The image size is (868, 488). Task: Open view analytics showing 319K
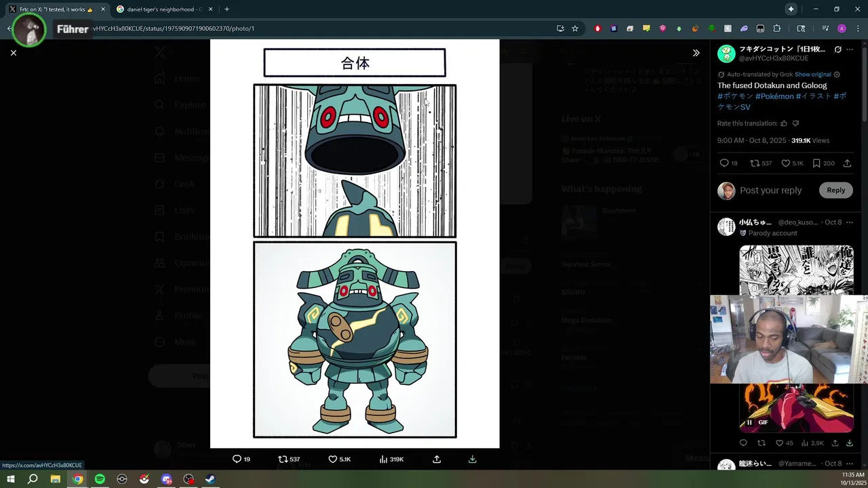[391, 459]
